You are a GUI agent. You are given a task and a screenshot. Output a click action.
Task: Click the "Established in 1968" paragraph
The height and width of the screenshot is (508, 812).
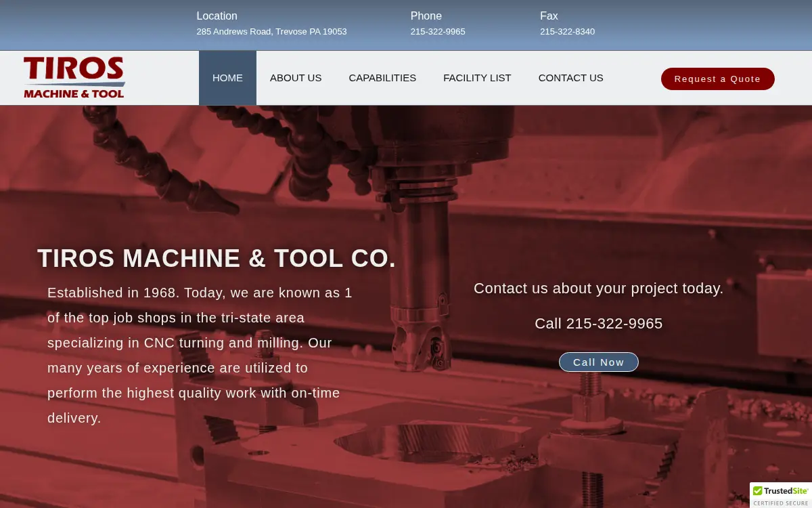click(200, 356)
